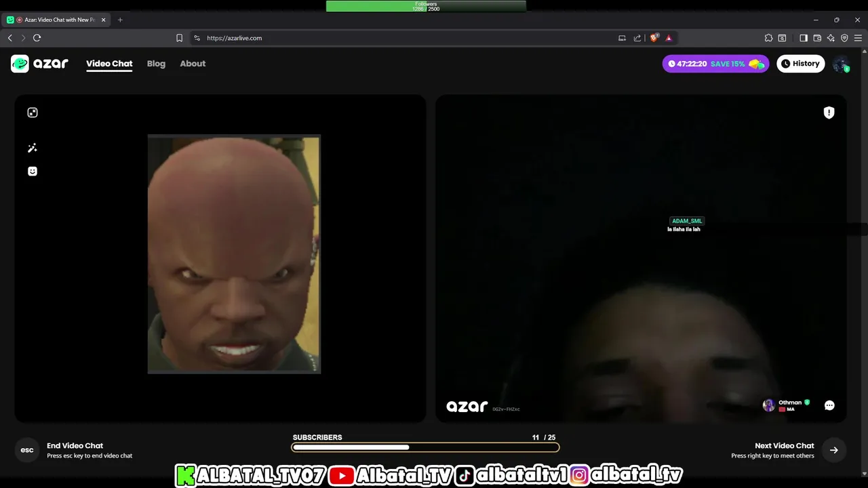Click the Azar logo in the header
Viewport: 868px width, 488px height.
coord(40,64)
